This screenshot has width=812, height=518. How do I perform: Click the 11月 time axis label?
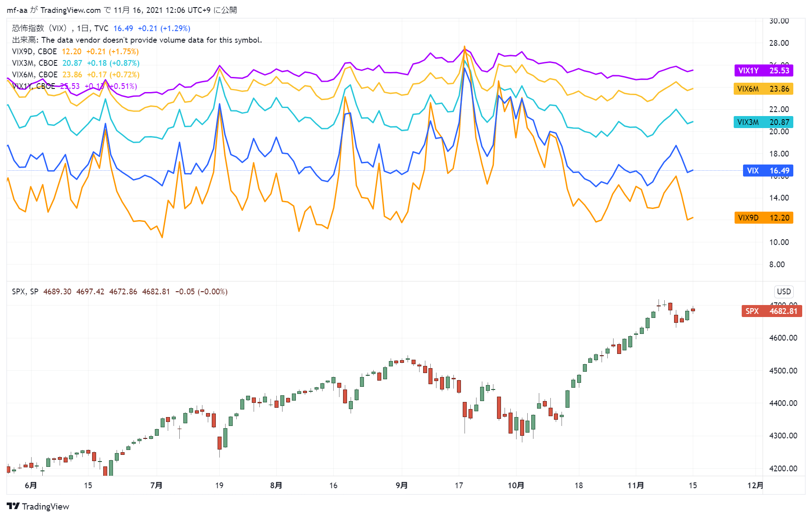click(x=635, y=485)
